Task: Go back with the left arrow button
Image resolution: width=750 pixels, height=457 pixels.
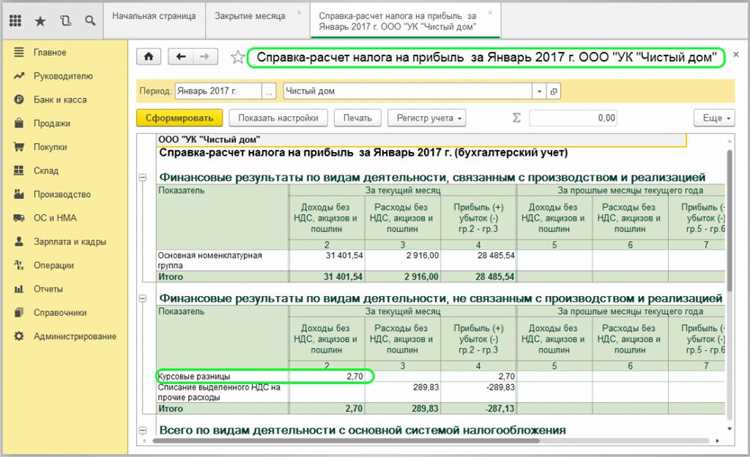Action: click(181, 57)
